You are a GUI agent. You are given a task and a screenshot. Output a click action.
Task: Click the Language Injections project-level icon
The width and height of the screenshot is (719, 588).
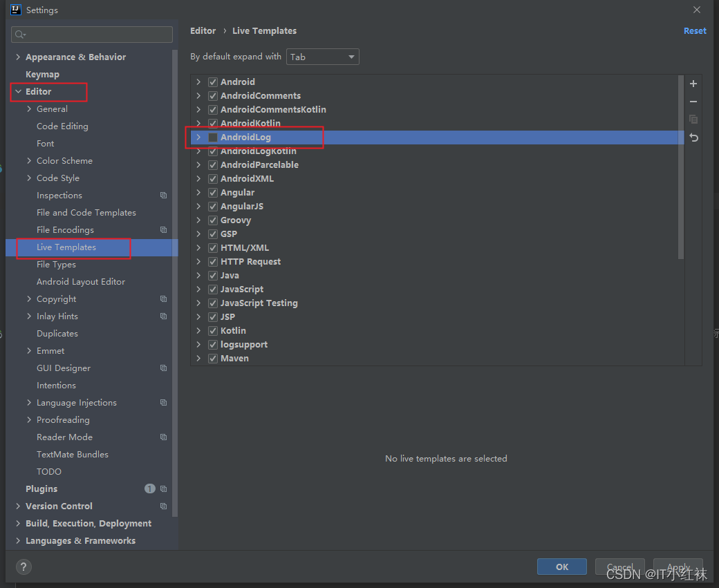(x=163, y=402)
